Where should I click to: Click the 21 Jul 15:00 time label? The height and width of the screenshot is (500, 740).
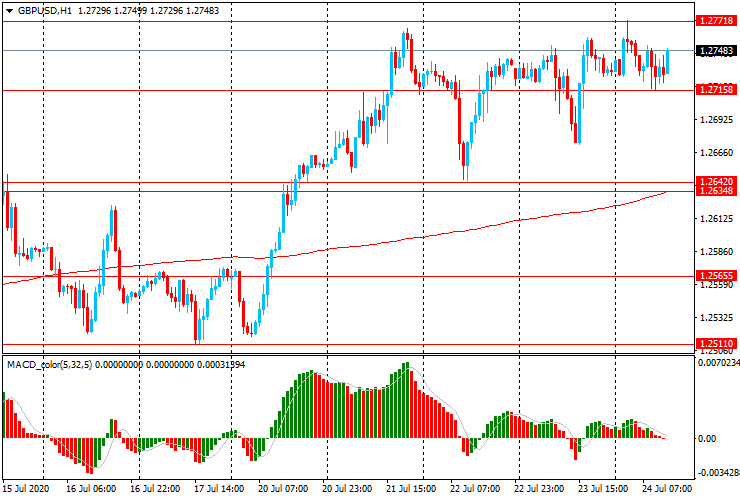coord(411,488)
